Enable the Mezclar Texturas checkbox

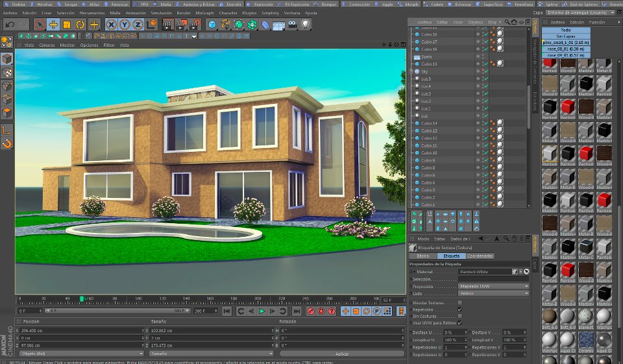tap(460, 303)
